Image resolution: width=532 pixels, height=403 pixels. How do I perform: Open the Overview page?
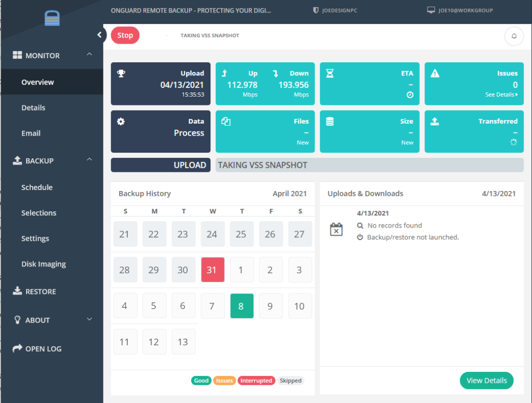tap(52, 82)
